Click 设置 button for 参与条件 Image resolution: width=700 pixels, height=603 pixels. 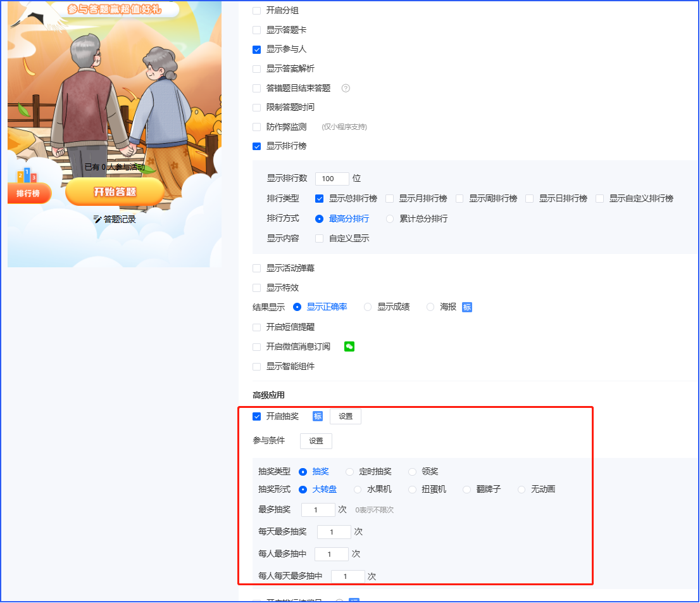click(x=316, y=441)
